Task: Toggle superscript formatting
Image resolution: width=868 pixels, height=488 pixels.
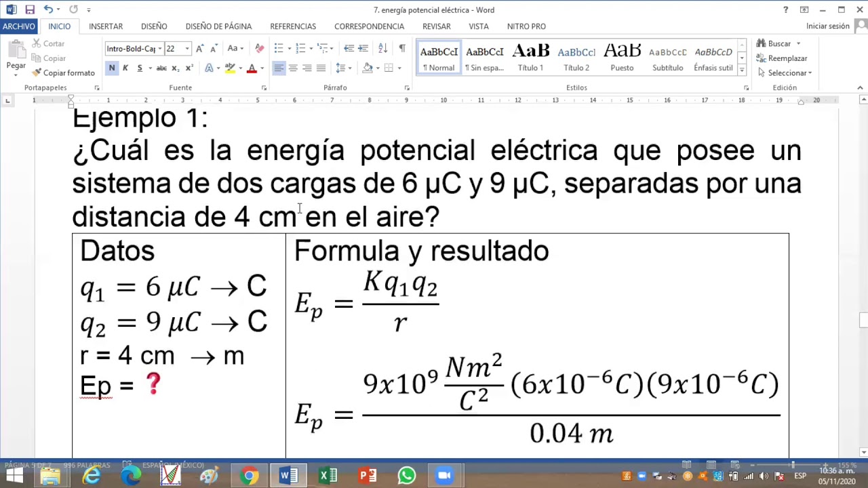Action: coord(189,68)
